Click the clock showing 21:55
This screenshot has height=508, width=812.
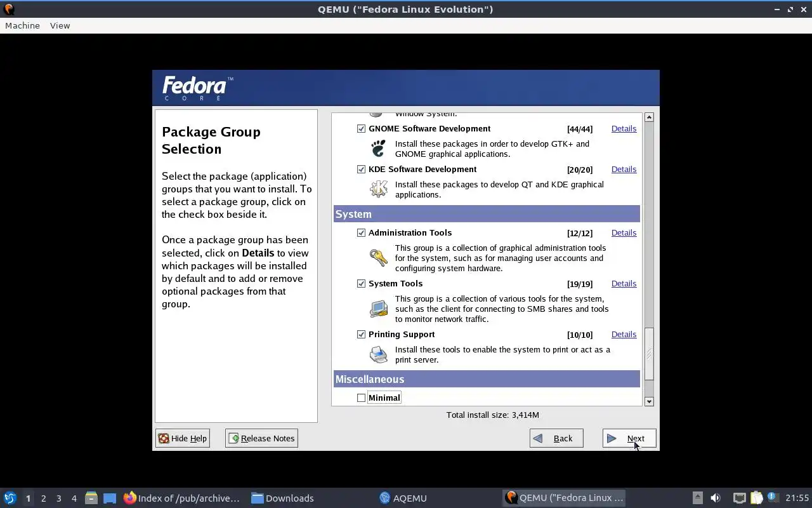797,498
